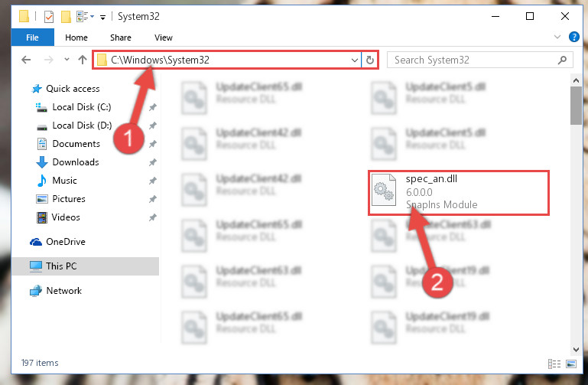The height and width of the screenshot is (385, 588).
Task: Open Recent locations dropdown arrow
Action: (67, 59)
